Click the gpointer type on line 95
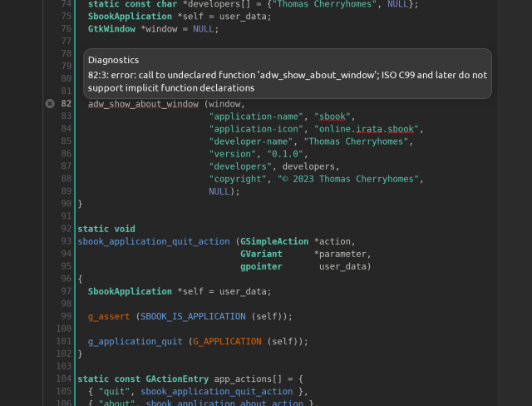This screenshot has width=532, height=406. [x=261, y=267]
